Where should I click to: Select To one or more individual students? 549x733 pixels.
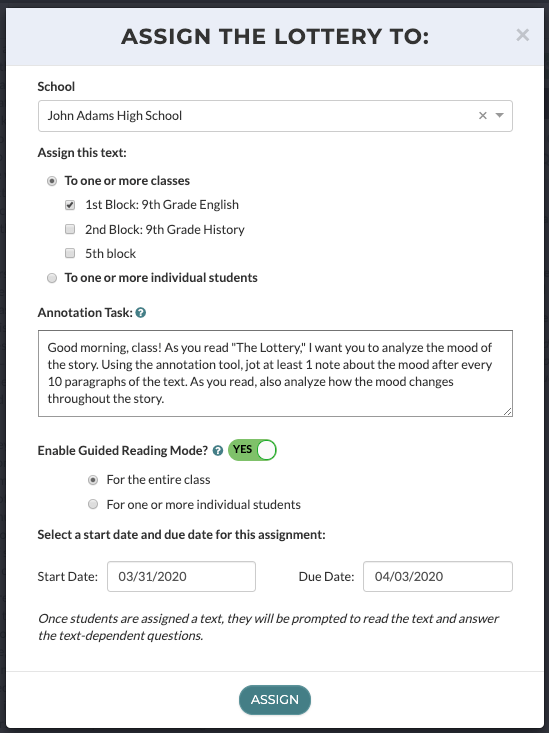click(x=52, y=278)
